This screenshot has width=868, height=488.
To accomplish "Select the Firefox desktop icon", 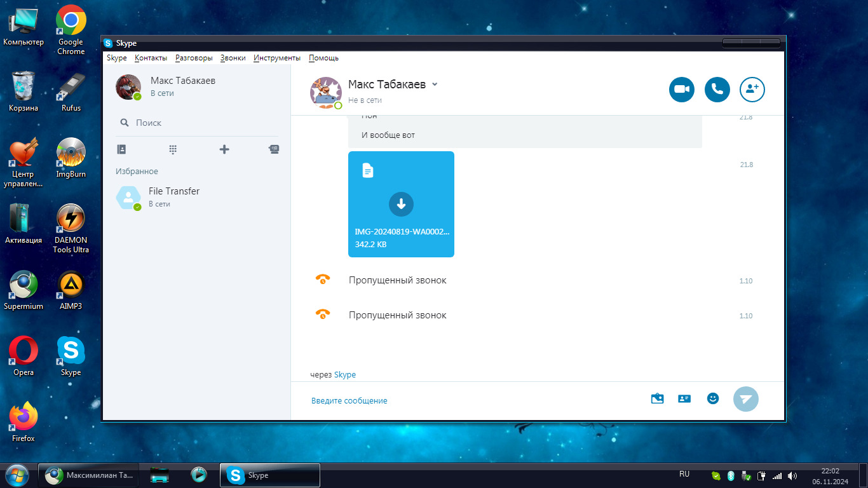I will [24, 423].
